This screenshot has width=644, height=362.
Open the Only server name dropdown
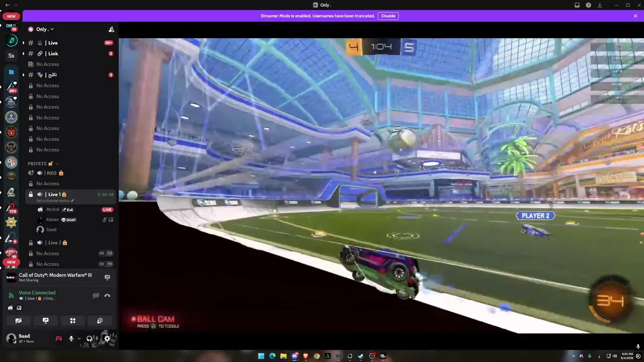pyautogui.click(x=44, y=29)
